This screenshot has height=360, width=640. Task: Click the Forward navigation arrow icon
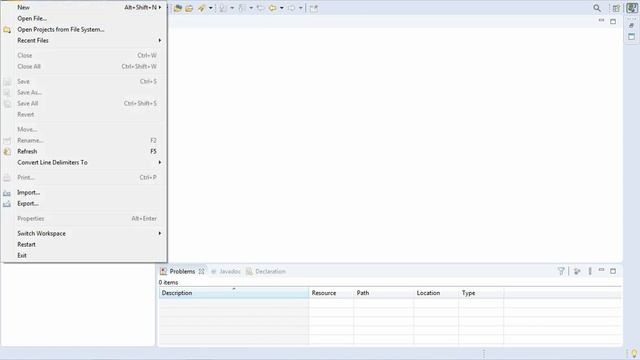[x=291, y=8]
